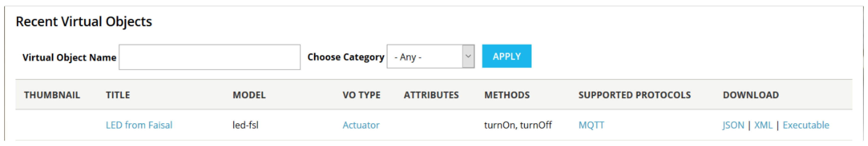The image size is (868, 146).
Task: Open the MQTT protocol link
Action: 591,125
